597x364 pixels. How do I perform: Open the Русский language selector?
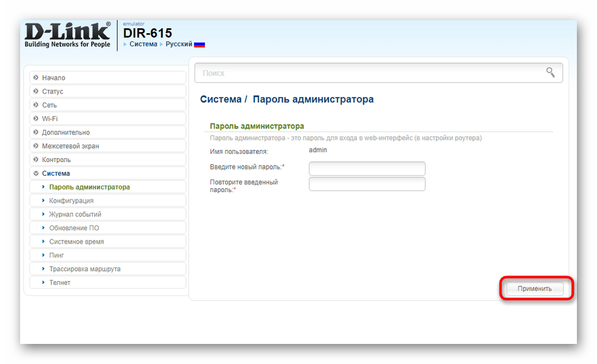coord(179,44)
